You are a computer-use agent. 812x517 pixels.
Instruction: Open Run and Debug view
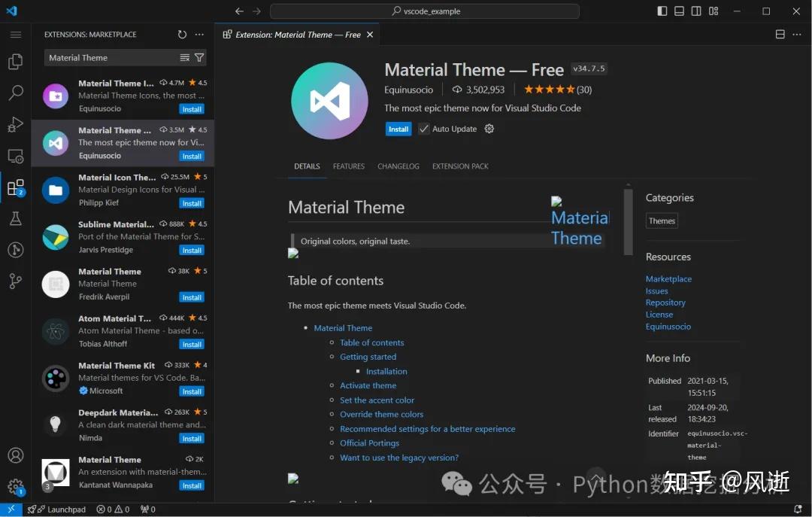click(x=16, y=124)
